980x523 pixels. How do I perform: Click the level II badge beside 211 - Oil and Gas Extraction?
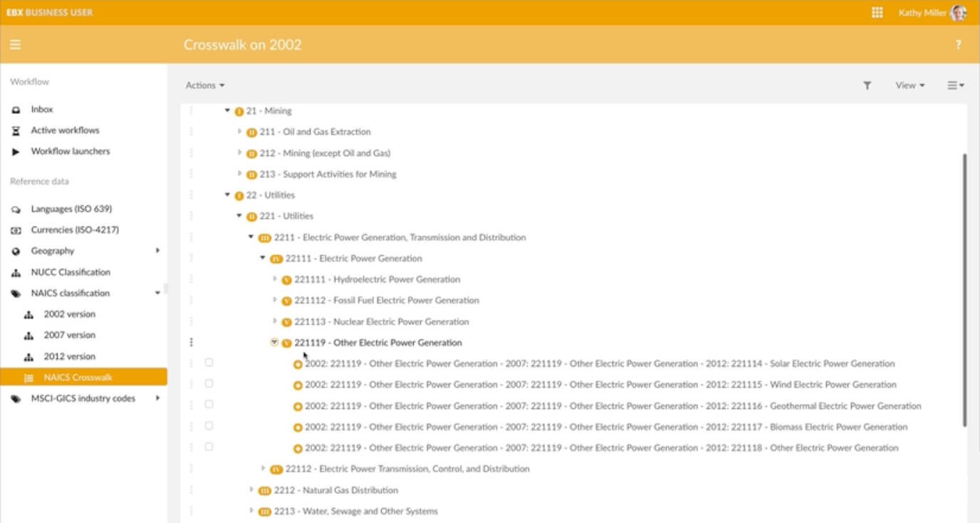click(251, 133)
